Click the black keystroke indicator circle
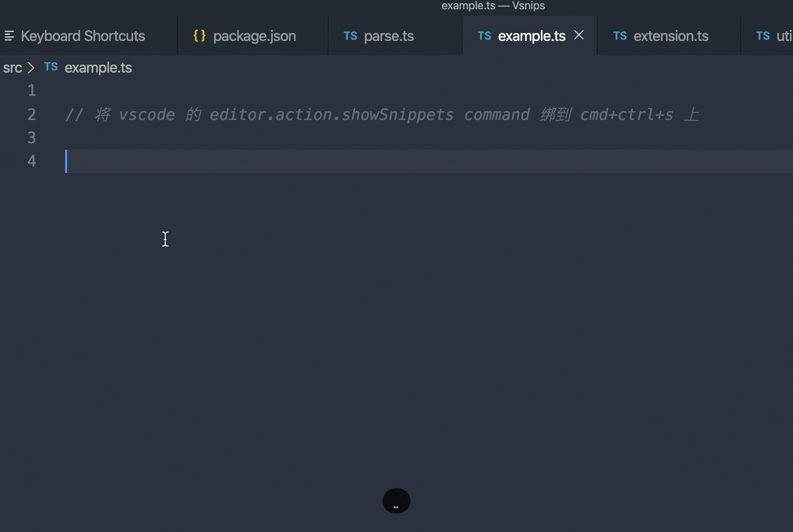Screen dimensions: 793x532 tap(396, 501)
